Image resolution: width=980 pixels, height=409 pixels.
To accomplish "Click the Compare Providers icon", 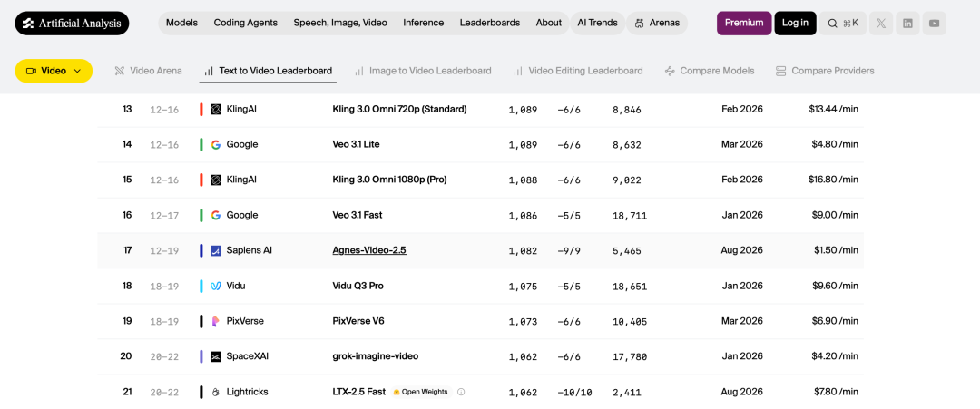I will point(780,71).
